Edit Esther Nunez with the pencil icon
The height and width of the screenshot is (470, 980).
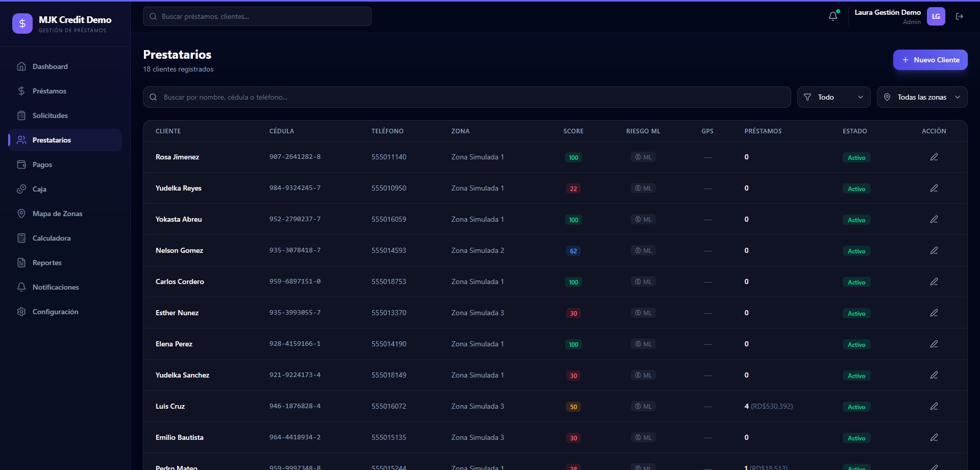click(934, 313)
